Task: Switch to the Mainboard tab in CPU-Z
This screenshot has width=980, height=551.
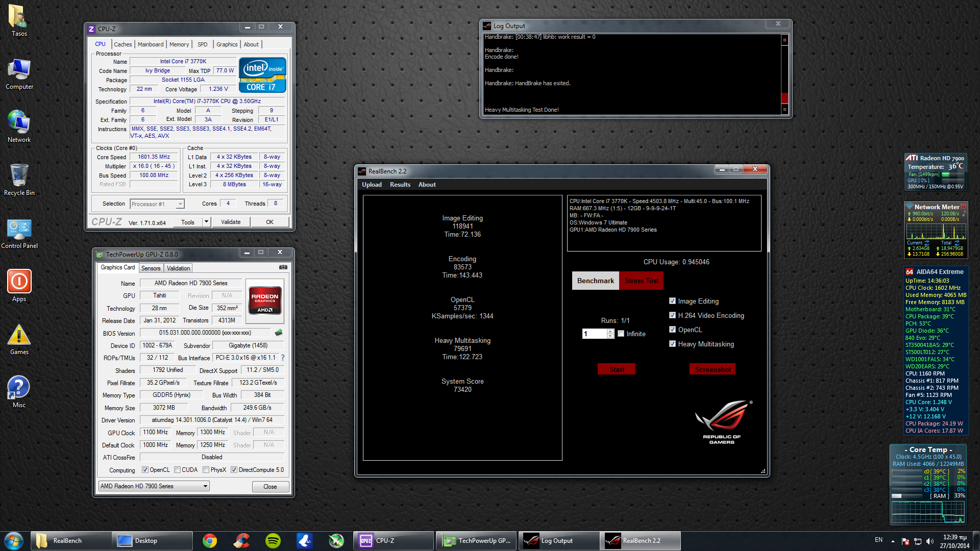Action: pos(151,44)
